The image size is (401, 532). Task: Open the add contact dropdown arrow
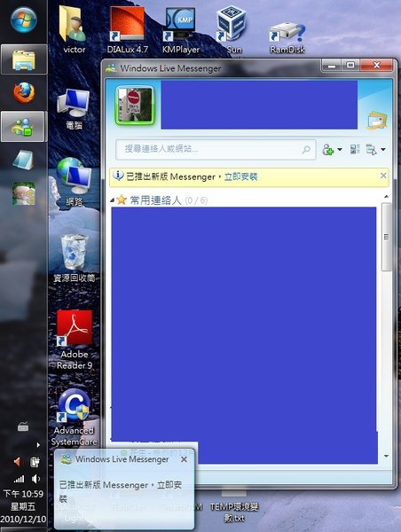[339, 149]
